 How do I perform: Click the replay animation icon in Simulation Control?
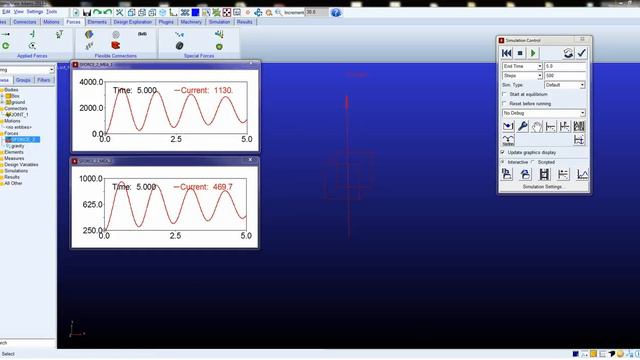568,53
